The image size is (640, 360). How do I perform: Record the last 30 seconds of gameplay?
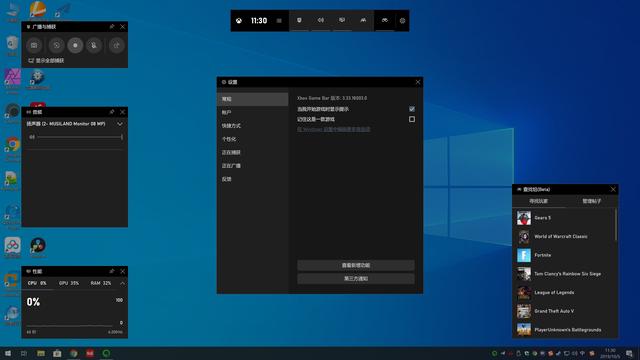point(56,45)
